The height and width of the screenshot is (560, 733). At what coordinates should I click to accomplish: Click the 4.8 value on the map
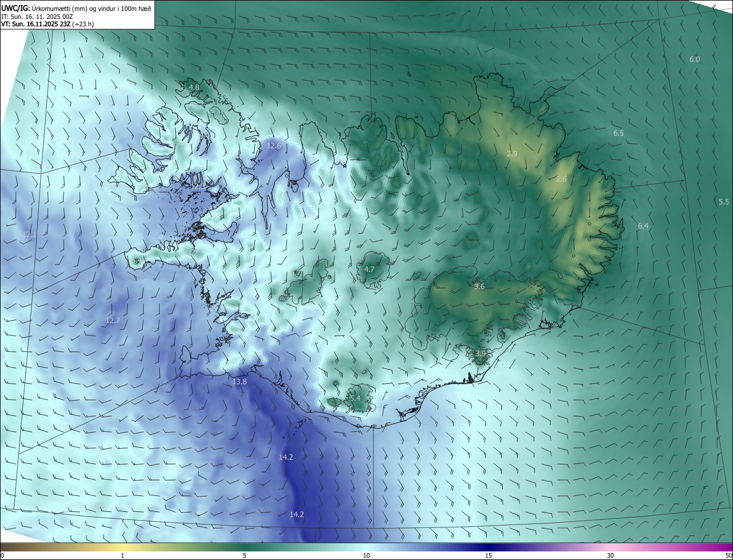point(194,87)
